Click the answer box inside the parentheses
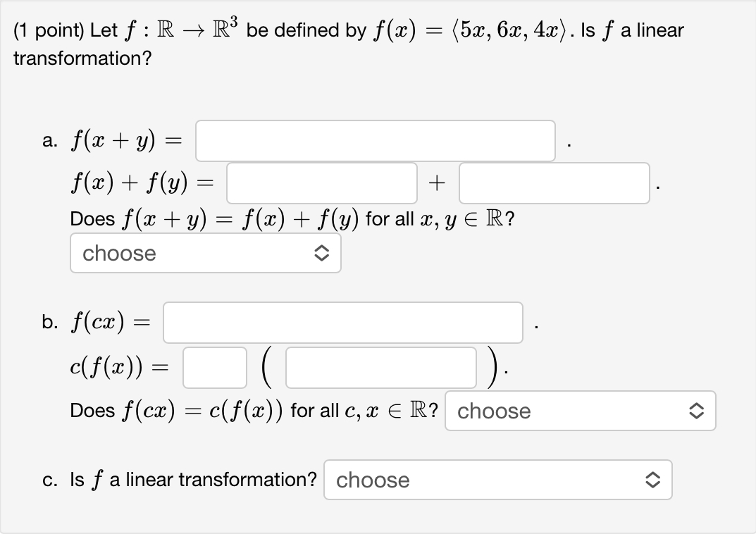 (x=380, y=367)
